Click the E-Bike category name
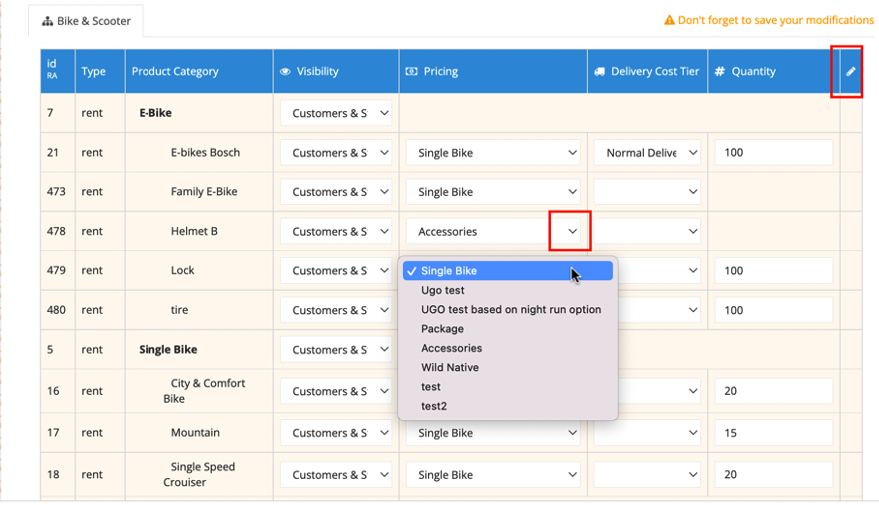 pyautogui.click(x=155, y=113)
